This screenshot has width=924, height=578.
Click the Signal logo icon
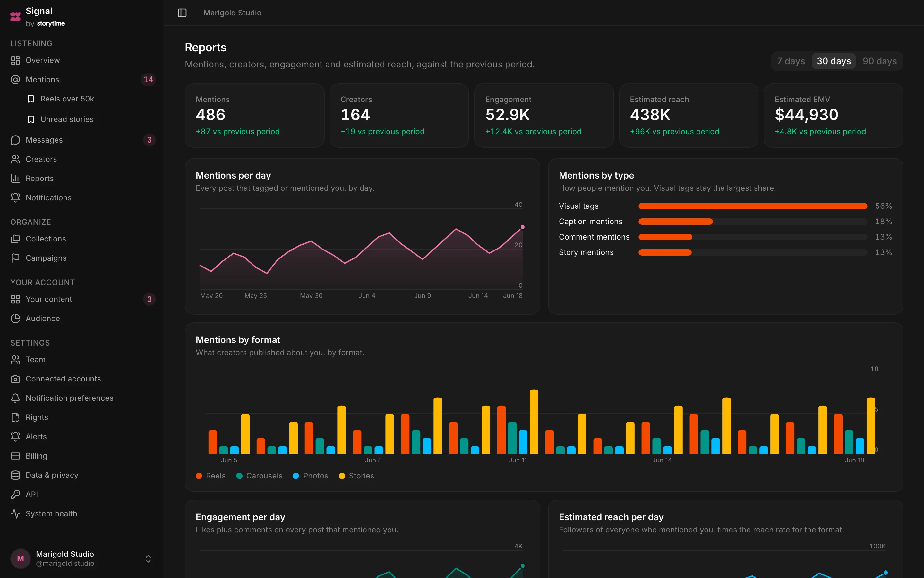tap(15, 16)
